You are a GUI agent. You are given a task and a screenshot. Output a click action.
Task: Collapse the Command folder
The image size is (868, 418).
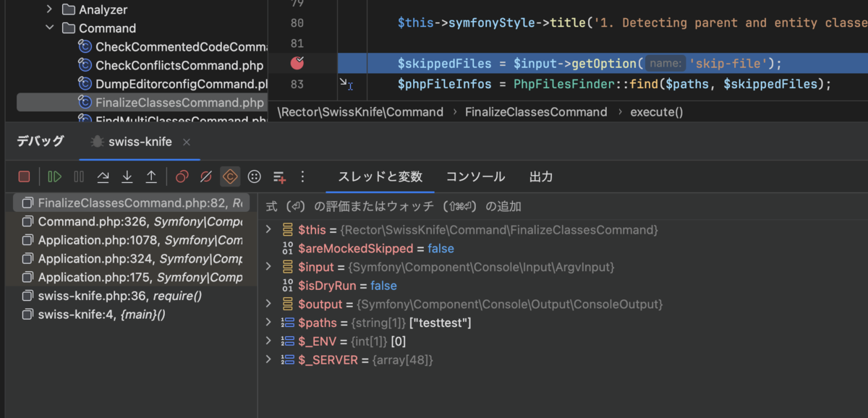[x=49, y=28]
